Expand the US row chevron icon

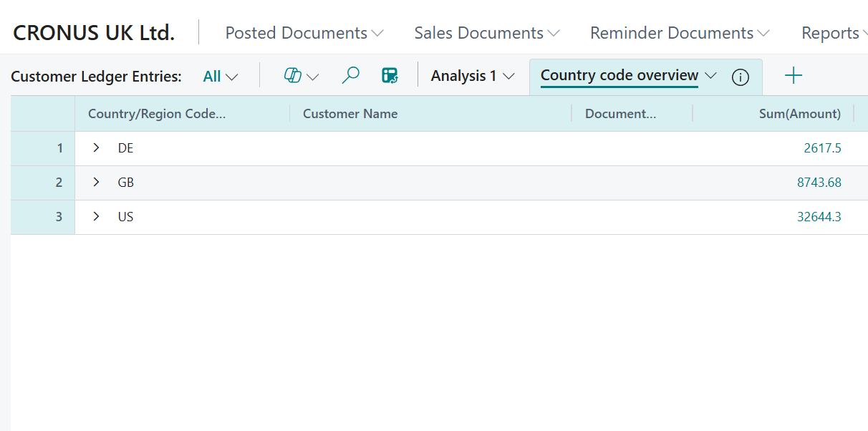click(96, 216)
